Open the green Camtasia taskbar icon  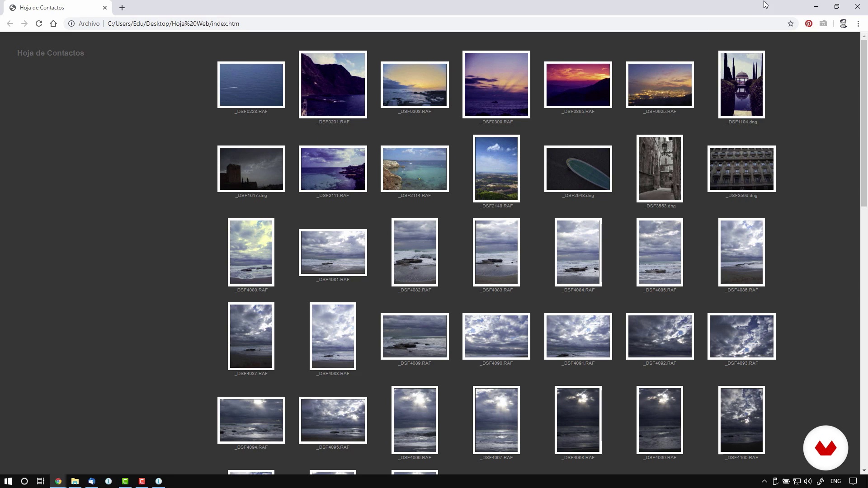click(x=125, y=481)
